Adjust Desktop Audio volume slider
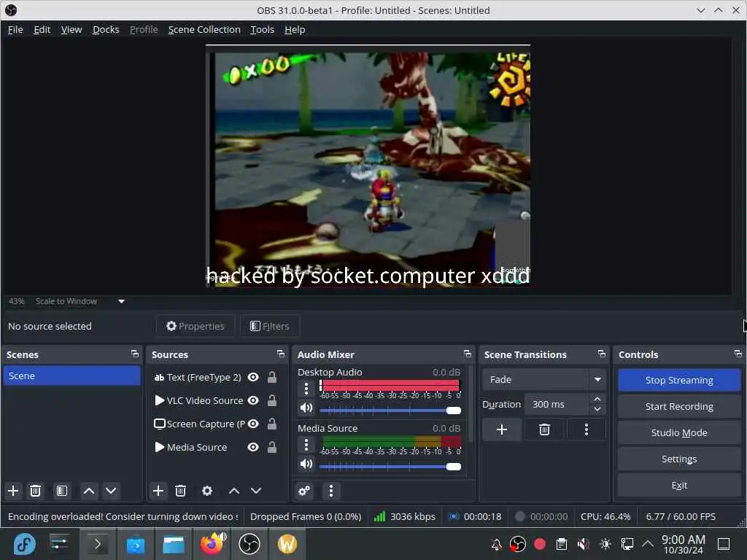This screenshot has width=747, height=560. pyautogui.click(x=390, y=411)
